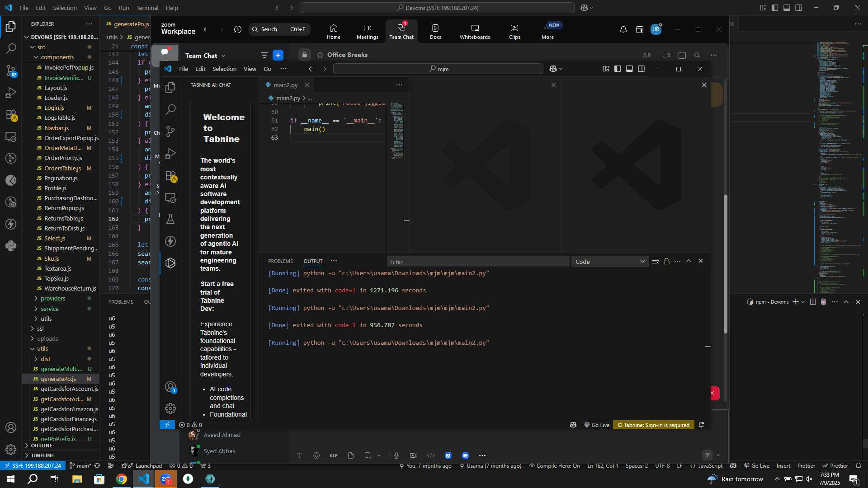The image size is (868, 488).
Task: Toggle the secondary sidebar in the front VS Code
Action: pos(641,69)
